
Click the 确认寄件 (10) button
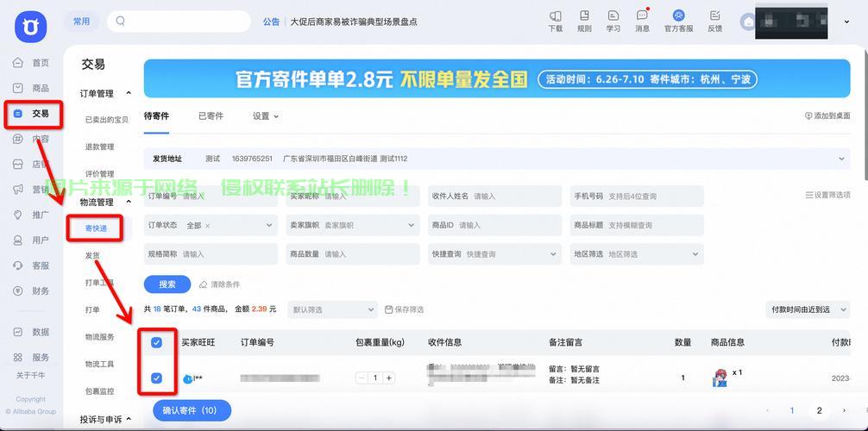tap(192, 410)
